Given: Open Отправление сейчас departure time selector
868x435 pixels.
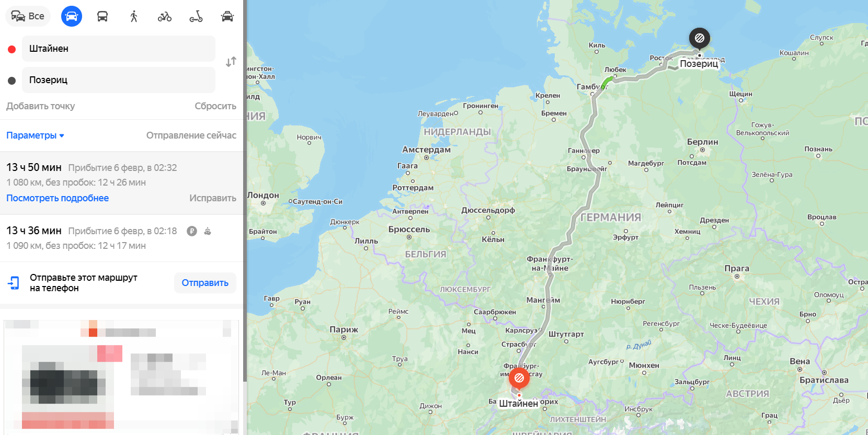Looking at the screenshot, I should click(x=191, y=135).
